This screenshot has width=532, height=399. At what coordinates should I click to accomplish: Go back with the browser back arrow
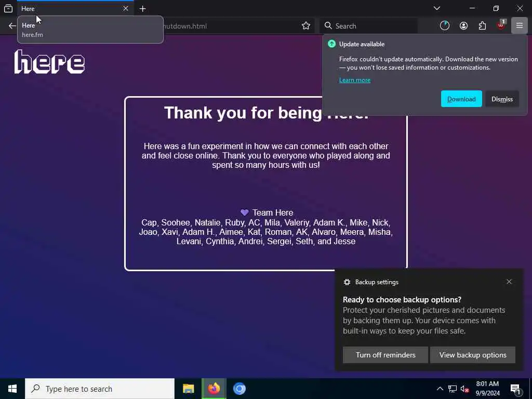(x=12, y=26)
